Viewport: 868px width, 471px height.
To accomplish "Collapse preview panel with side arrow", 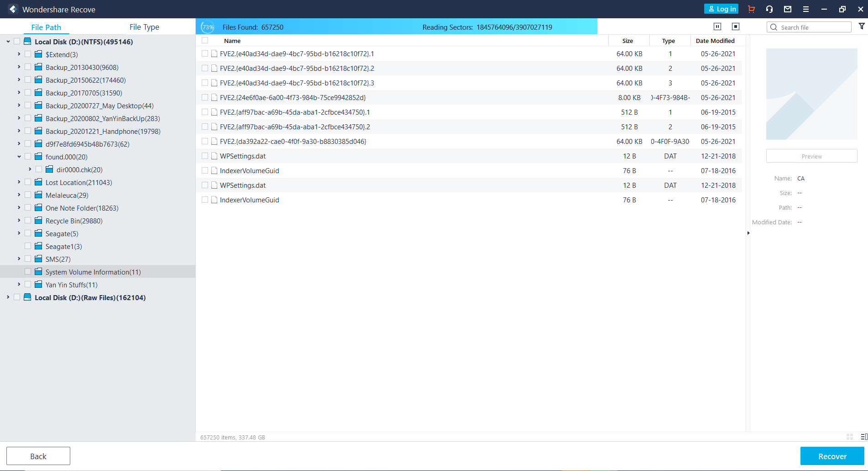I will click(x=748, y=233).
